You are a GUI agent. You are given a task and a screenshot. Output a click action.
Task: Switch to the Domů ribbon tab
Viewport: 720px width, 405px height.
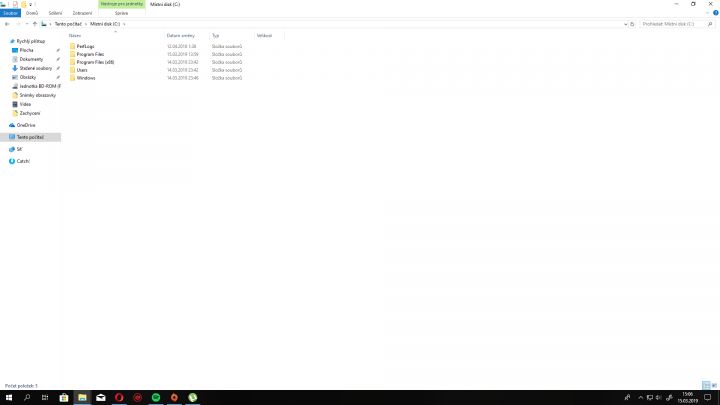coord(32,13)
